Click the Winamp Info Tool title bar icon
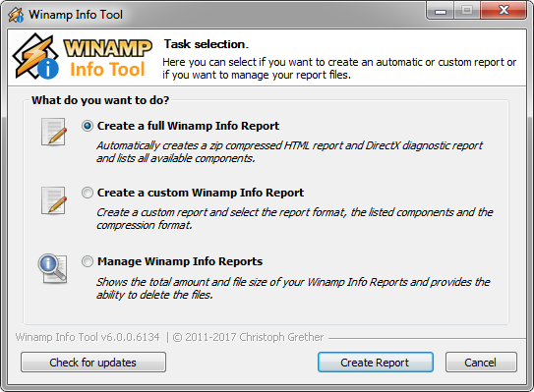 [x=16, y=15]
